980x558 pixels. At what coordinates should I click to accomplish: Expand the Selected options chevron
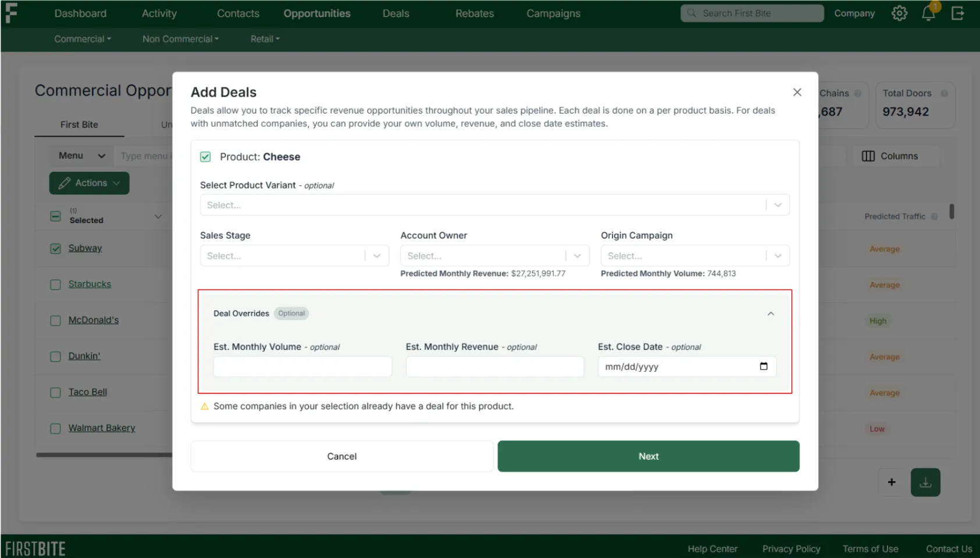[x=158, y=217]
